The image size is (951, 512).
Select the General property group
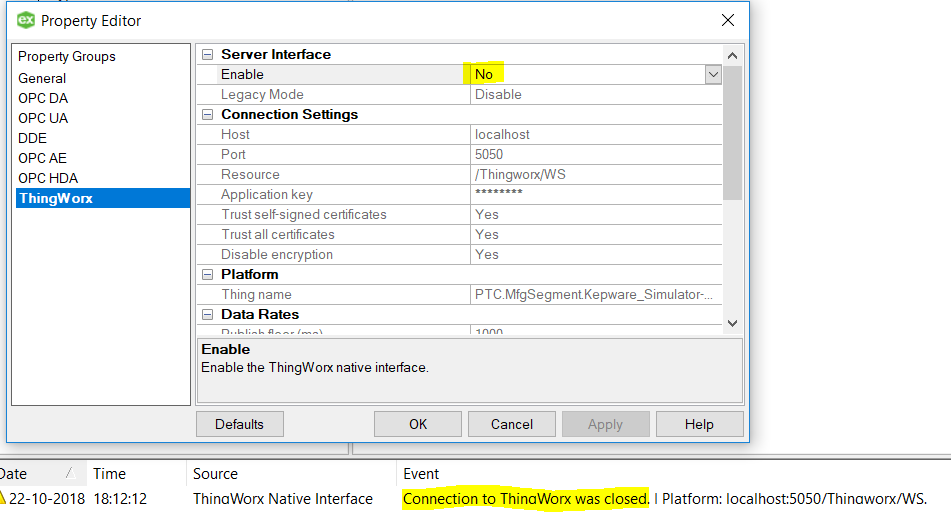pyautogui.click(x=42, y=78)
